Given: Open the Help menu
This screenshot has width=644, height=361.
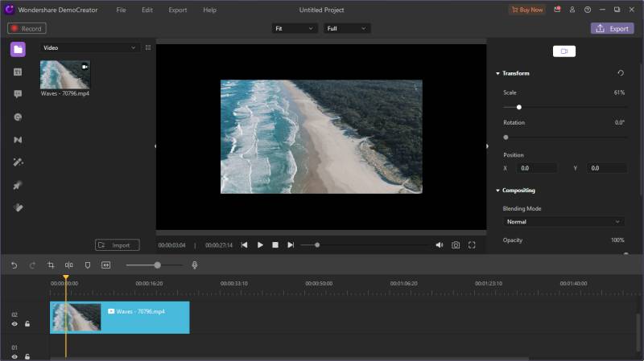Looking at the screenshot, I should pos(209,10).
